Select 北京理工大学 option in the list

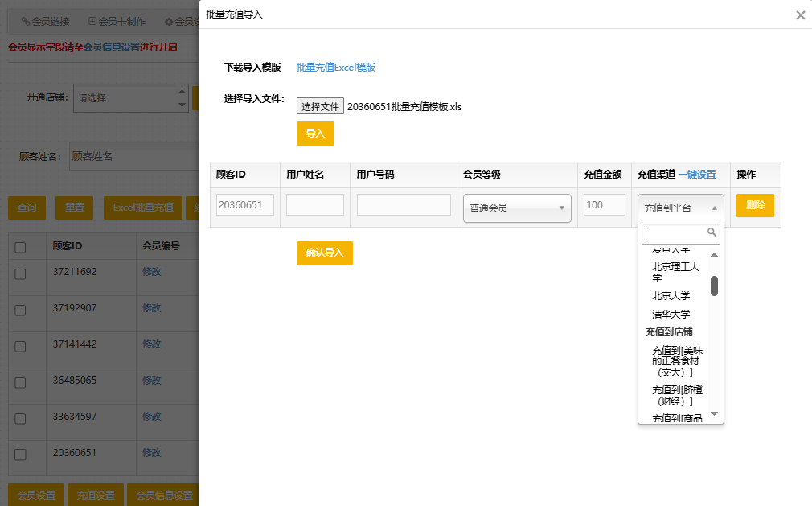(x=675, y=272)
